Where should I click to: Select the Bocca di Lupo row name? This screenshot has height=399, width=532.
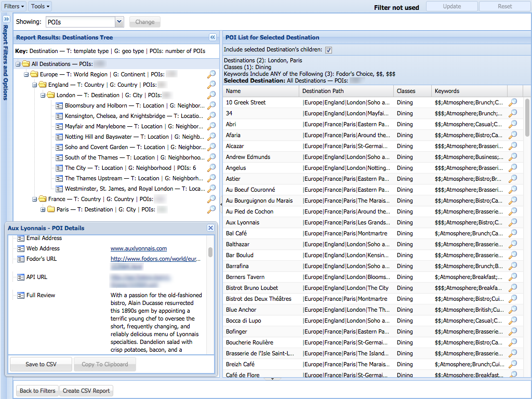coord(243,321)
